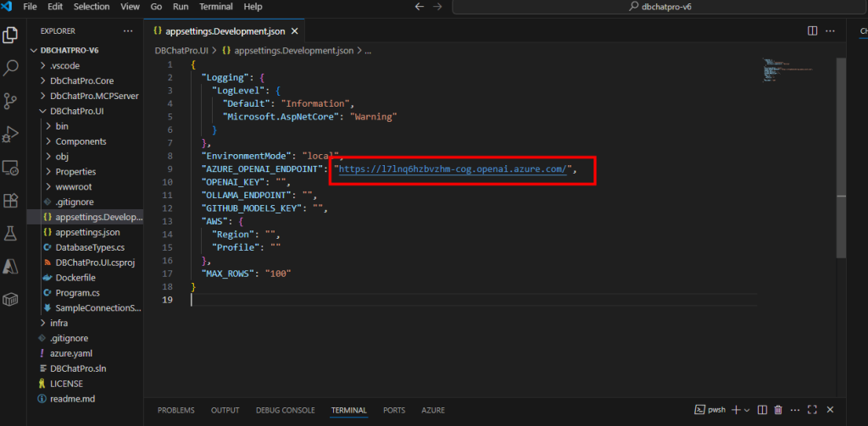Image resolution: width=868 pixels, height=426 pixels.
Task: Open the File menu
Action: click(x=31, y=7)
